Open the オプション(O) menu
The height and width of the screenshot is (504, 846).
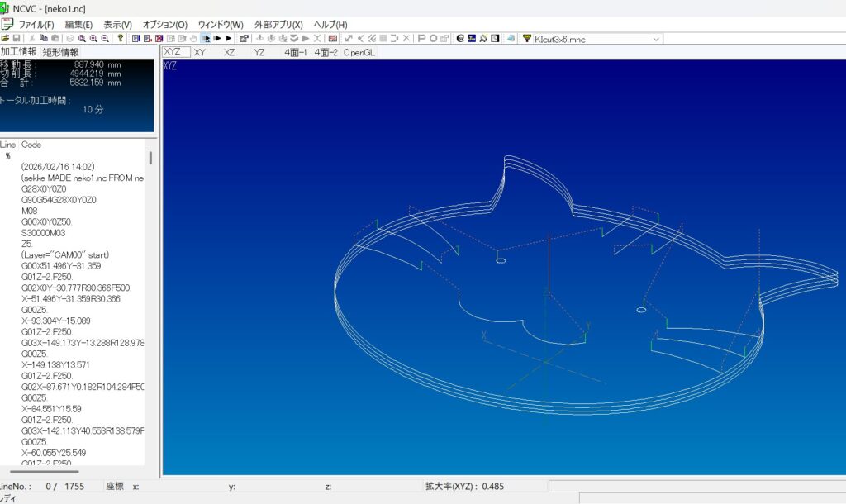coord(164,24)
